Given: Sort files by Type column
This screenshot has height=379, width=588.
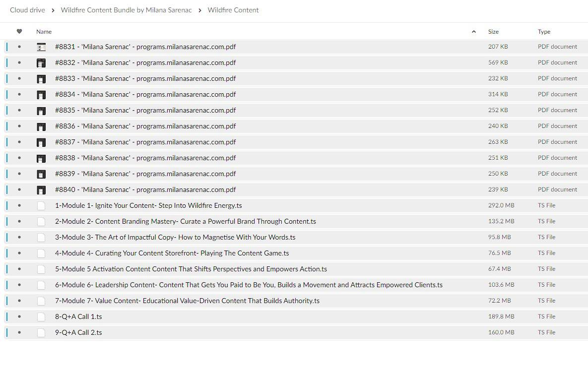Looking at the screenshot, I should point(544,31).
